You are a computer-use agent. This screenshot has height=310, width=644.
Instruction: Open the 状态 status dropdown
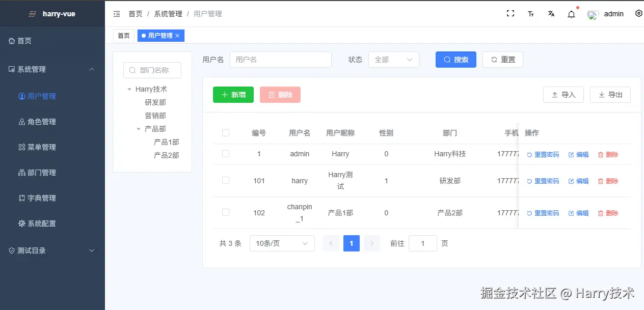coord(393,60)
